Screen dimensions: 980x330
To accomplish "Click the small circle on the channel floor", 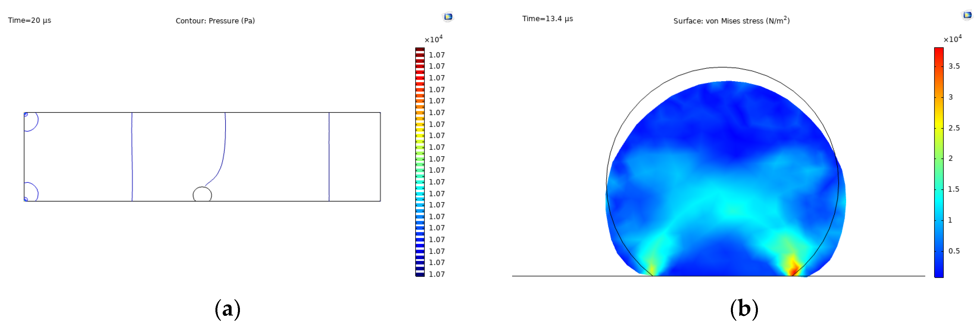I will click(x=202, y=194).
